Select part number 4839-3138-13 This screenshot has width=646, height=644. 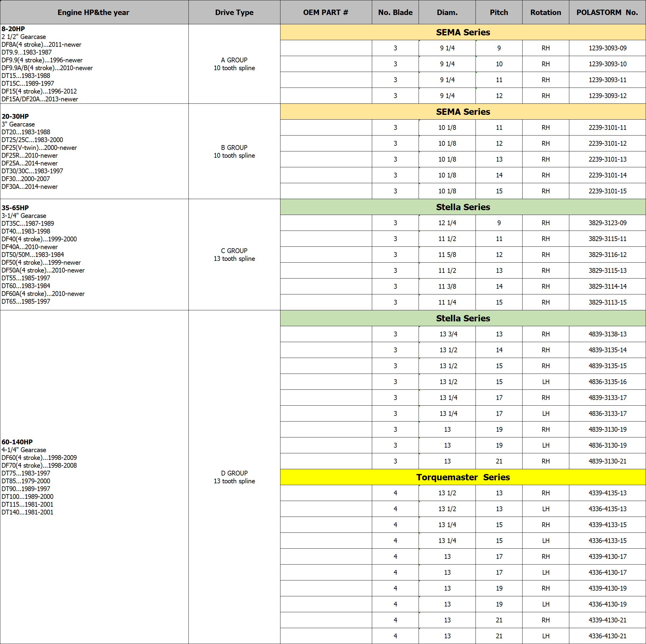pos(608,334)
